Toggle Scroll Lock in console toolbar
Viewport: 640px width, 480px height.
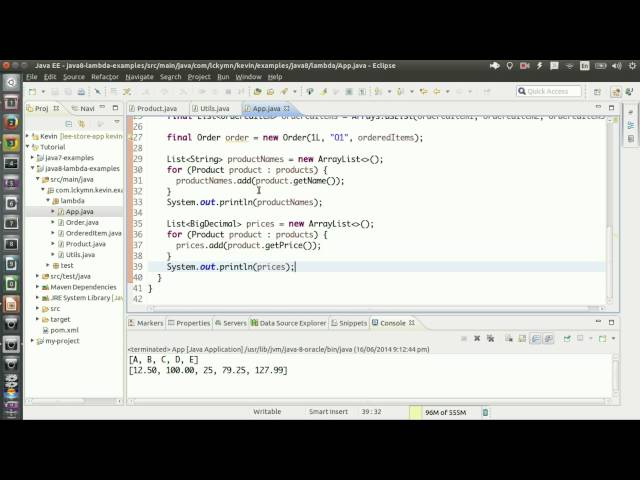(x=522, y=338)
